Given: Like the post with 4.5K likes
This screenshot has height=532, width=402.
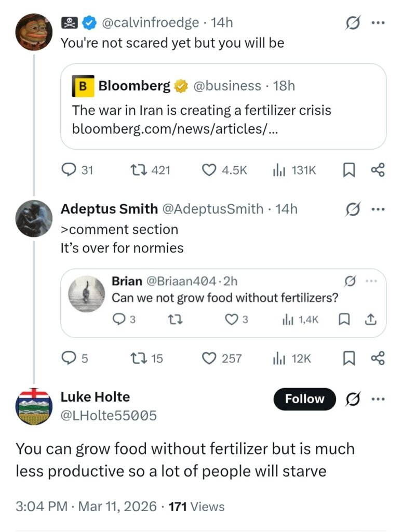Looking at the screenshot, I should point(209,170).
